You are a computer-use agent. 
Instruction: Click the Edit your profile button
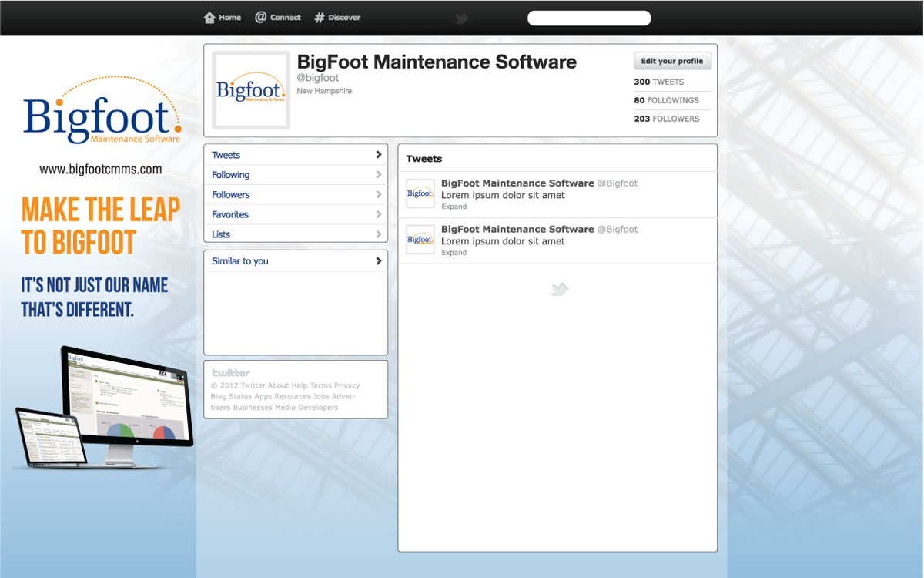[x=672, y=60]
